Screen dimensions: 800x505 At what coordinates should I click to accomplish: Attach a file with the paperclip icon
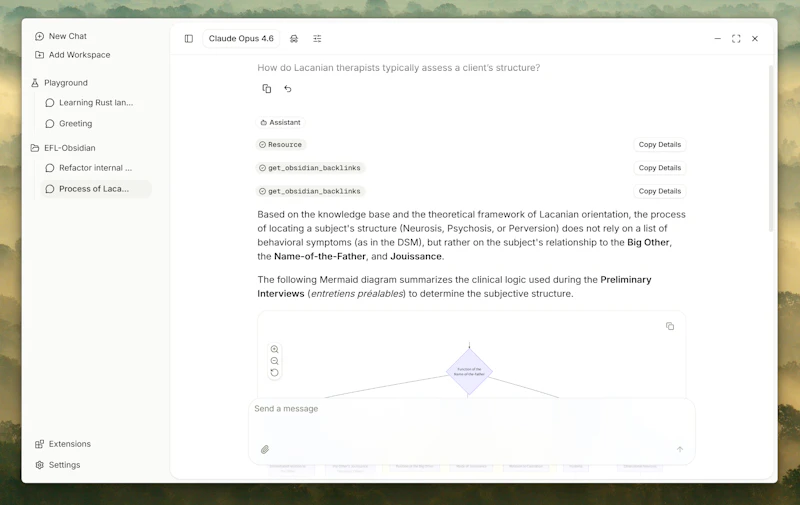(265, 449)
